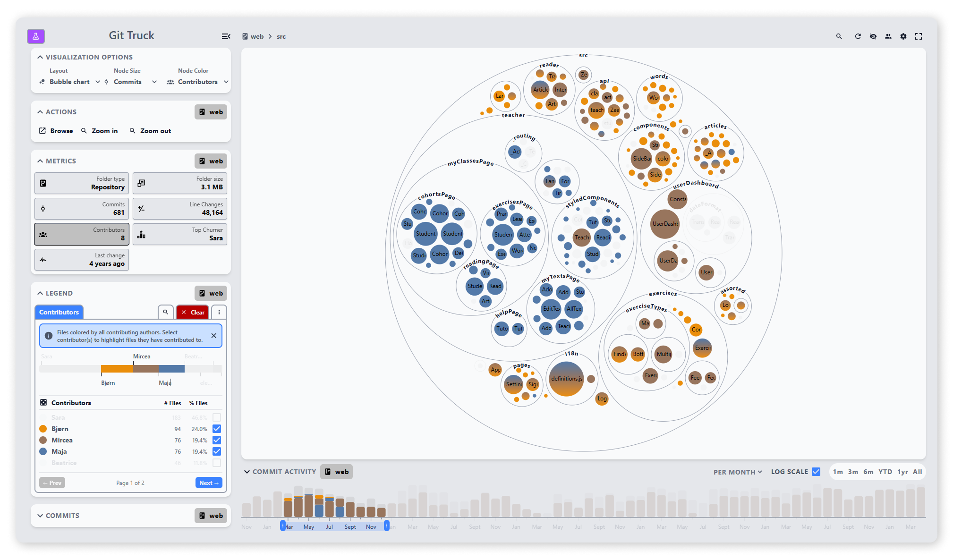Search contributors in the legend

point(165,312)
